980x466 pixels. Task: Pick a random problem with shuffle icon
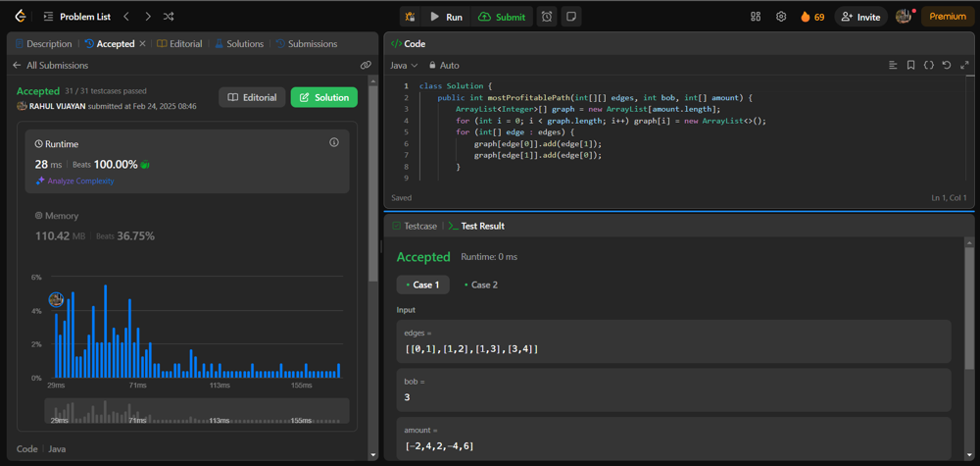(x=169, y=17)
